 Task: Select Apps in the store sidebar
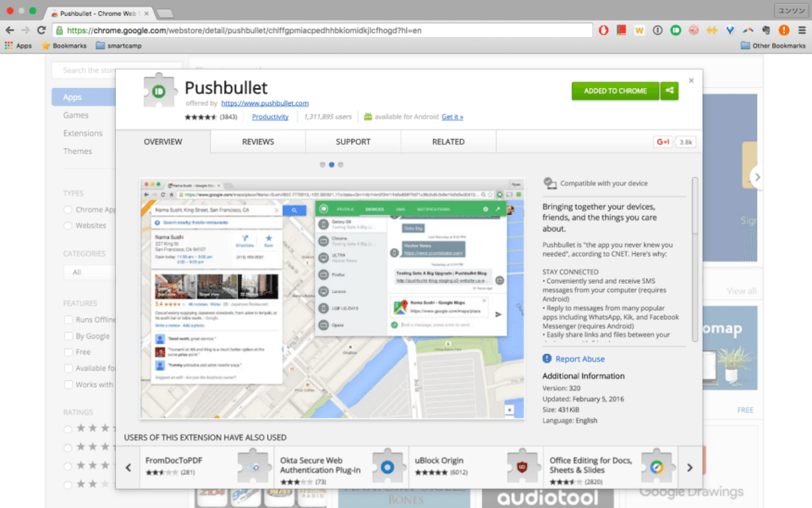pyautogui.click(x=84, y=97)
